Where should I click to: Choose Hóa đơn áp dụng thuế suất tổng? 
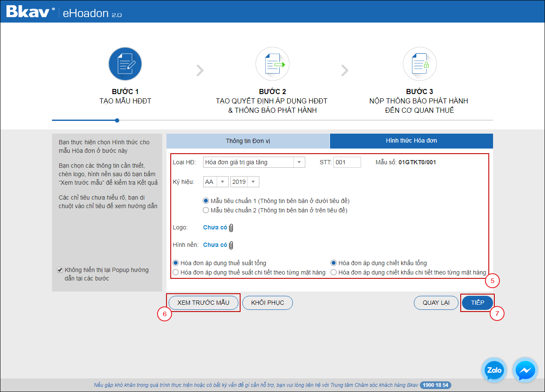click(176, 263)
